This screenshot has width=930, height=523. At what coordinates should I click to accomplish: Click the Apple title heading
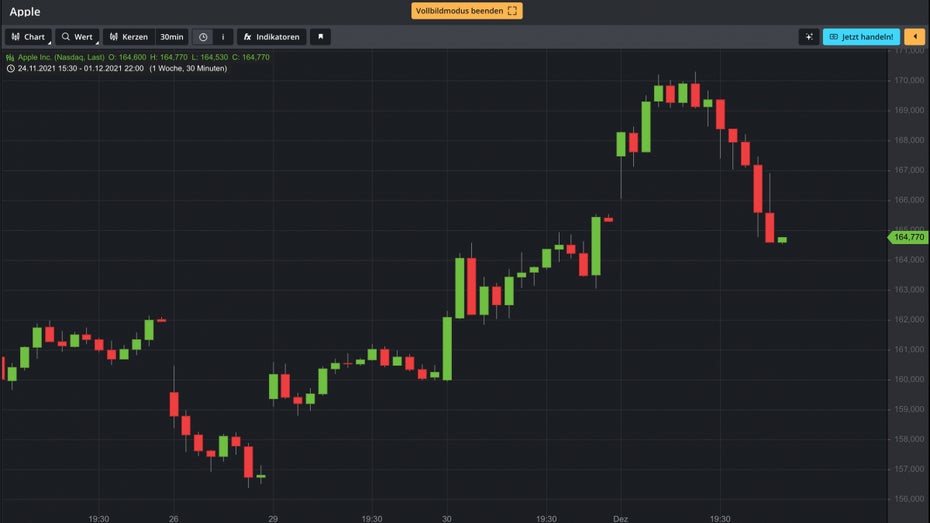(x=25, y=12)
